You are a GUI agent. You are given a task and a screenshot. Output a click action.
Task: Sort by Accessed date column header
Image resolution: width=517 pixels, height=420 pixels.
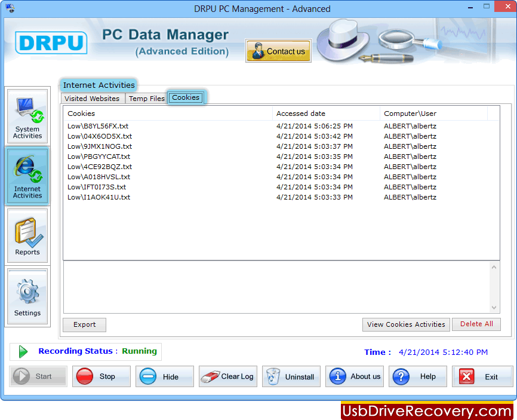tap(326, 114)
